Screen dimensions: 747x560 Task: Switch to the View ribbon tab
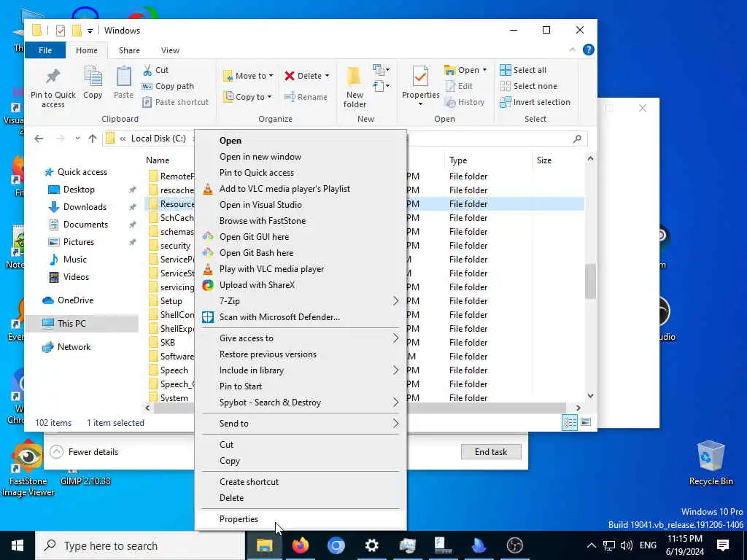pos(170,50)
